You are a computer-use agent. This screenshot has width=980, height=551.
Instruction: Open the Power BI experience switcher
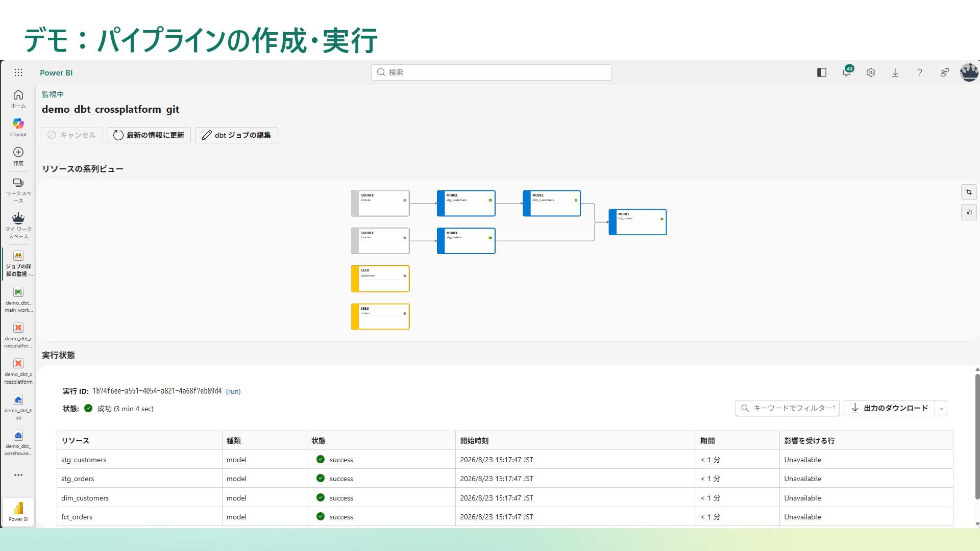(x=18, y=512)
